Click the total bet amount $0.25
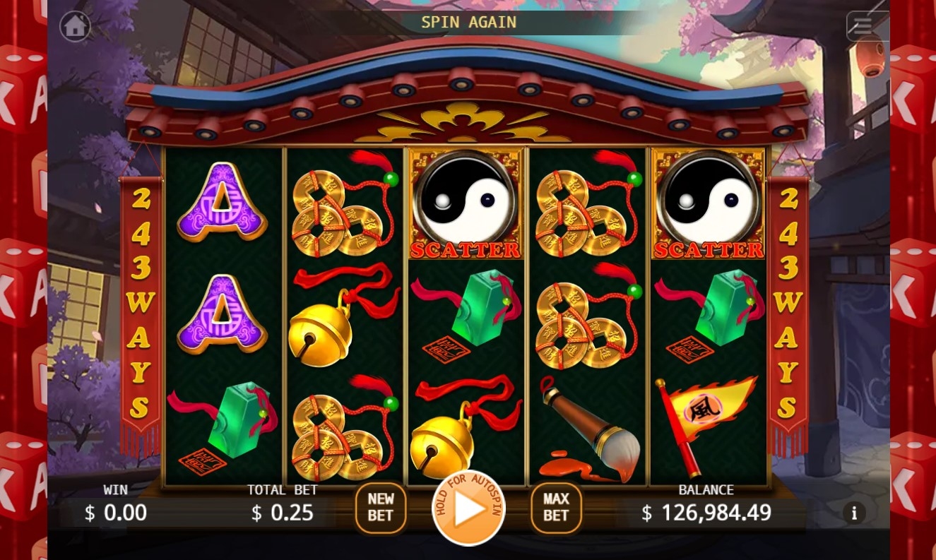 (283, 513)
